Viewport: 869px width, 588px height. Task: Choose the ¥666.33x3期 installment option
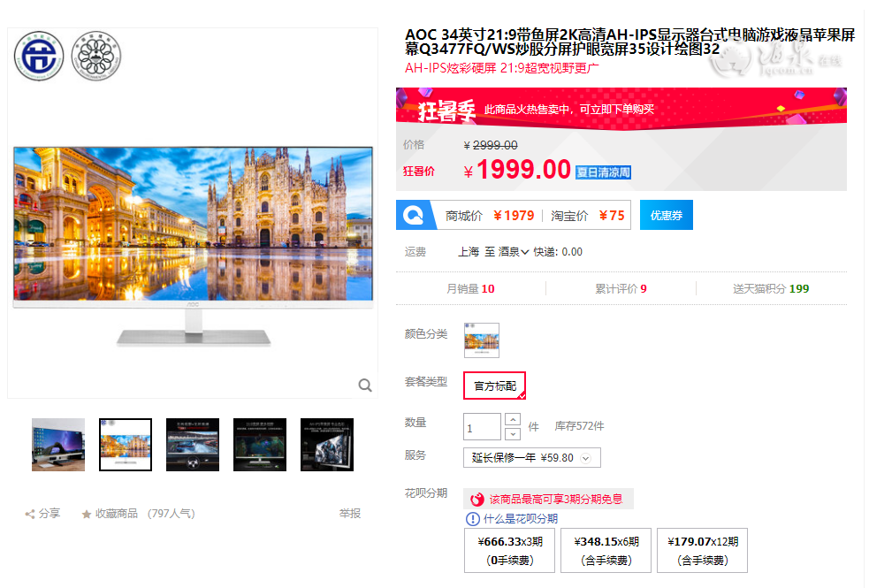509,550
